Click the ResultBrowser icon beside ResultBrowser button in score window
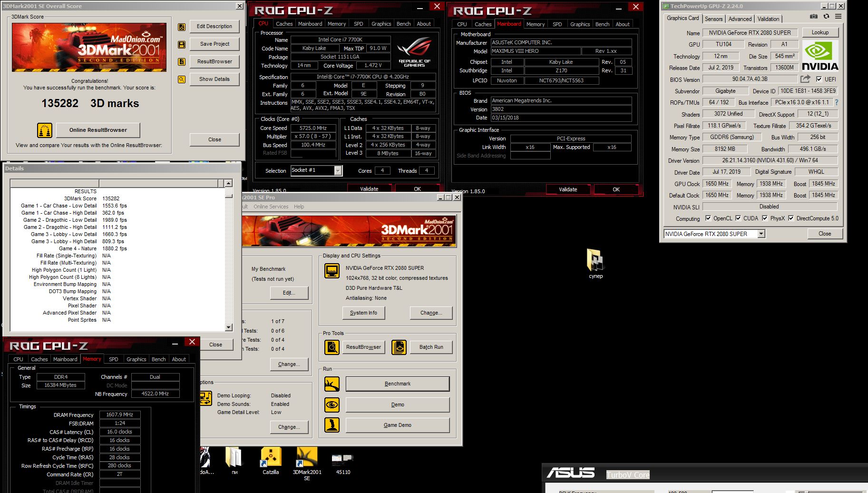This screenshot has width=868, height=493. click(182, 62)
